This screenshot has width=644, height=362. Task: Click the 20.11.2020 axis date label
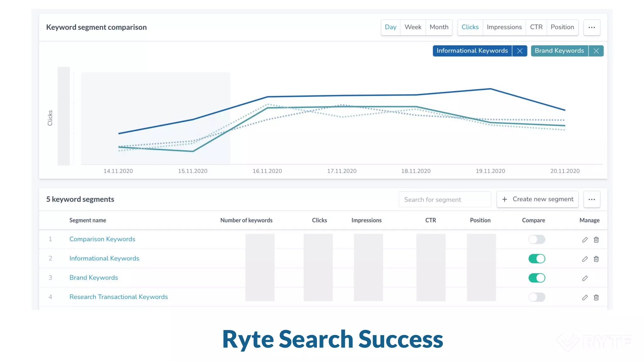[x=565, y=171]
